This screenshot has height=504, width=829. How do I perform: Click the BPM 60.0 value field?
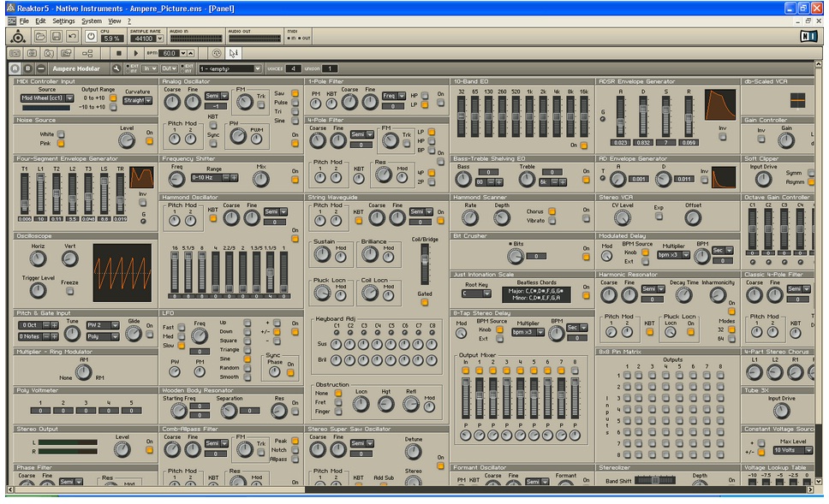170,53
